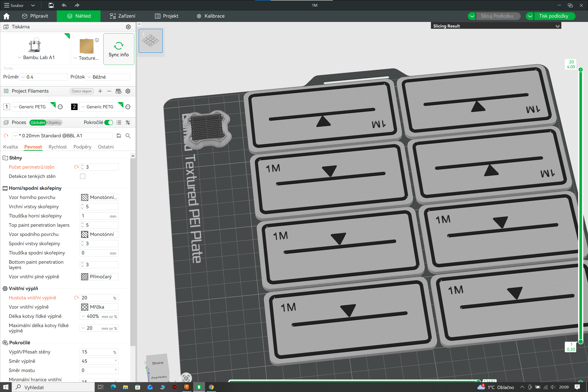Add a new project filament

[x=100, y=91]
